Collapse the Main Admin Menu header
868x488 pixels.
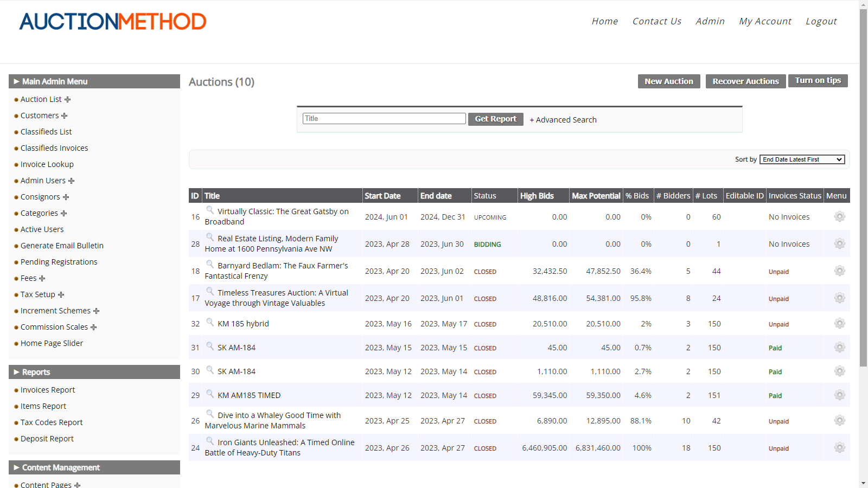(x=94, y=81)
